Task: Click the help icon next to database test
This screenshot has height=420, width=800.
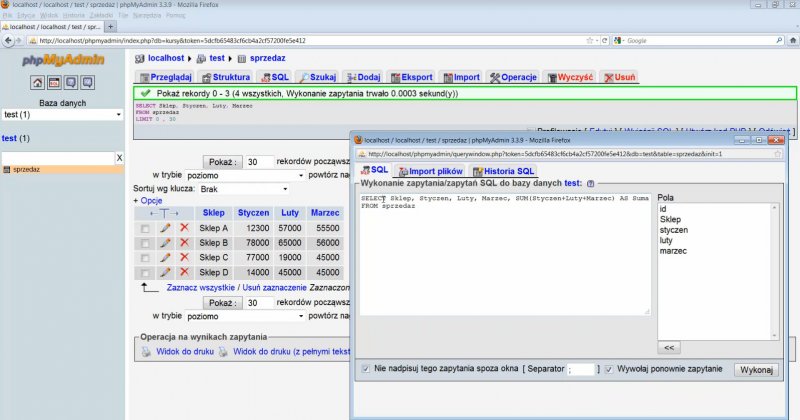Action: pyautogui.click(x=591, y=184)
